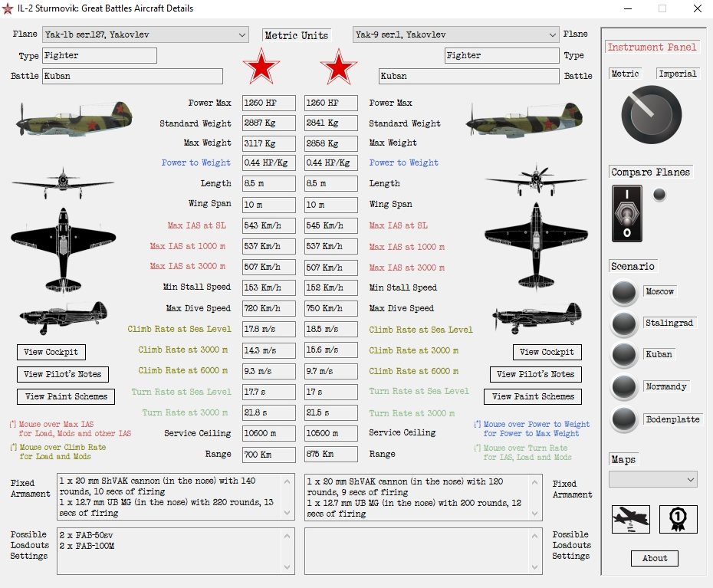Click the left red Soviet star emblem

[x=261, y=67]
